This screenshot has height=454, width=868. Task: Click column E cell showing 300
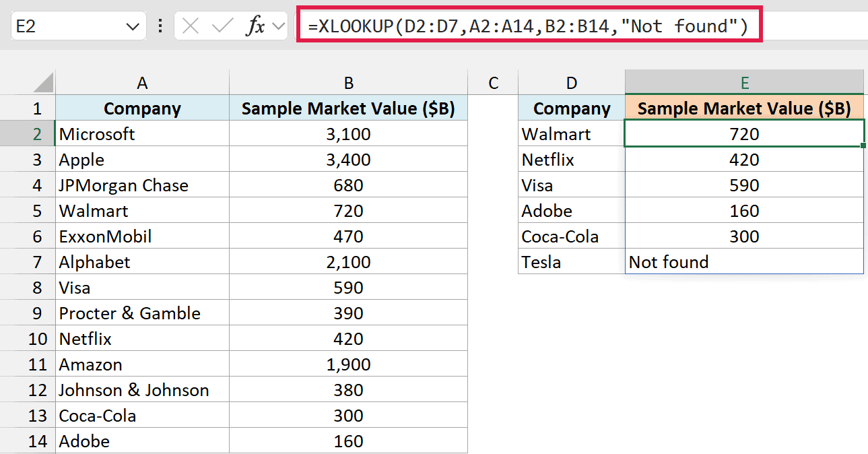coord(744,236)
